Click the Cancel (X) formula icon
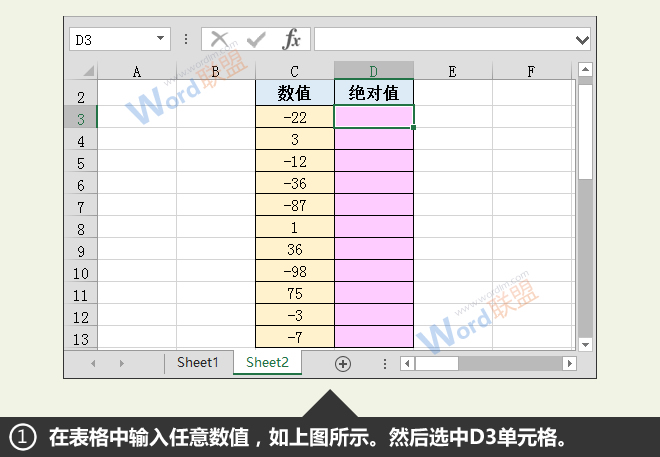 pyautogui.click(x=219, y=40)
